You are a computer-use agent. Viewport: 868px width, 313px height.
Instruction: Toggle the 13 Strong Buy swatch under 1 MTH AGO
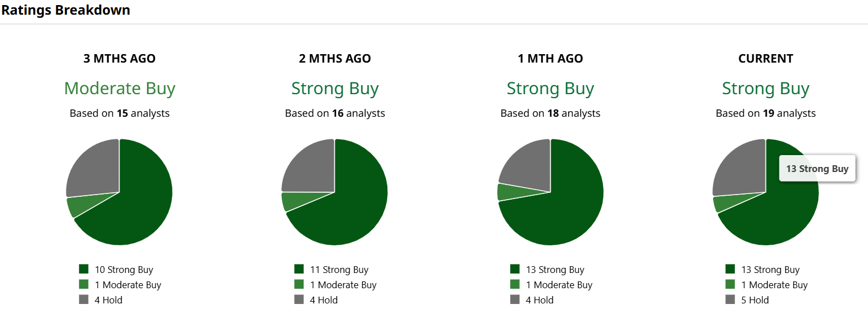coord(515,270)
